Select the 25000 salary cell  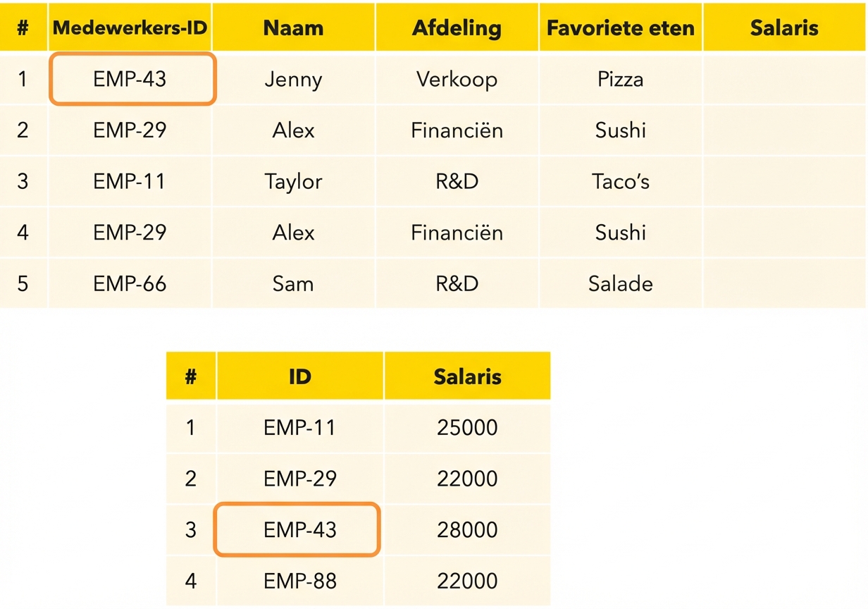tap(467, 428)
